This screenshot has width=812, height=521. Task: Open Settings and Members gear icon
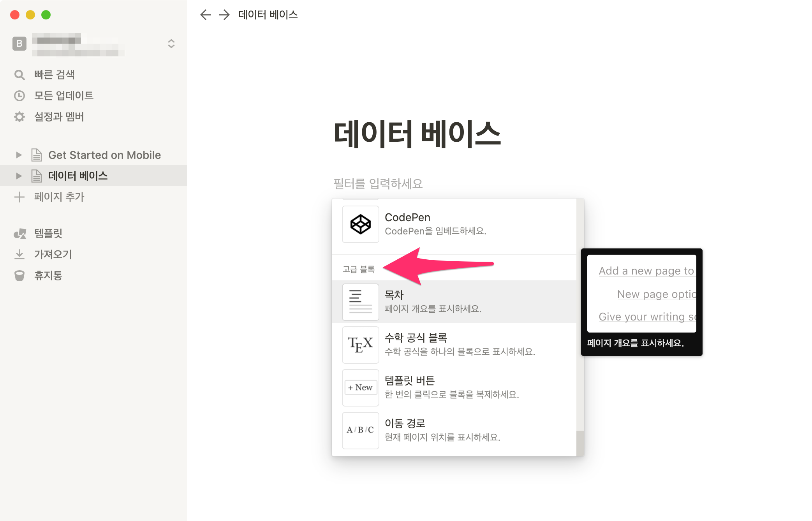pos(19,117)
